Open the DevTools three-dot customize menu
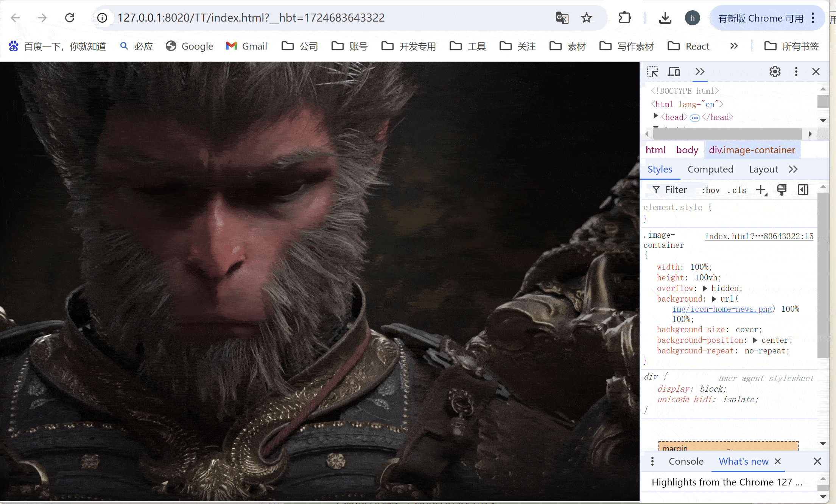Screen dimensions: 836x504 (796, 72)
